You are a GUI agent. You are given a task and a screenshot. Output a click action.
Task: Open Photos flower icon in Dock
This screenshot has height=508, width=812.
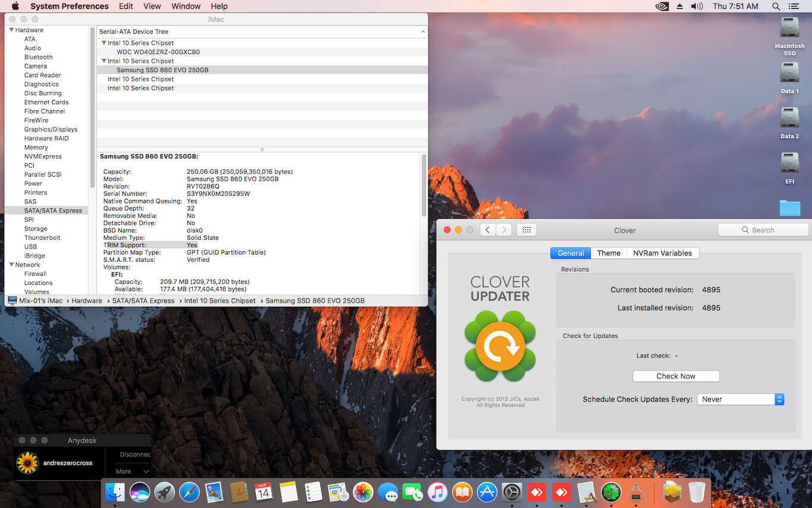(x=363, y=492)
